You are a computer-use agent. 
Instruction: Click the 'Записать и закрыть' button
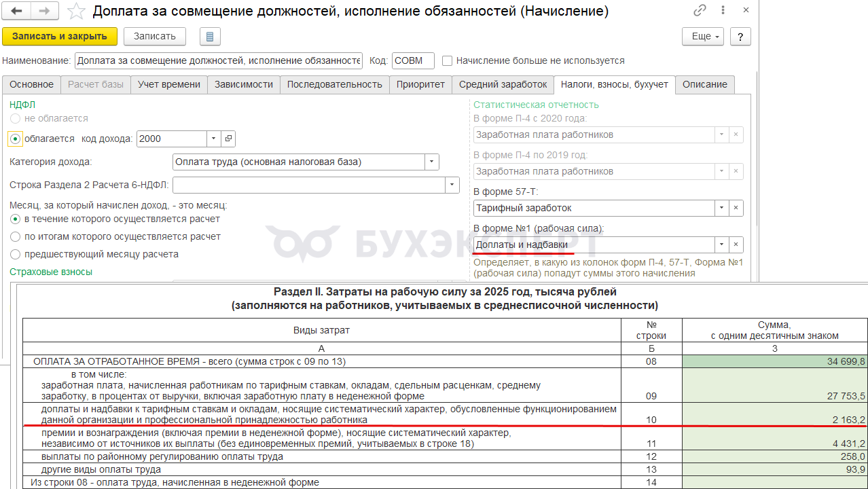[60, 37]
